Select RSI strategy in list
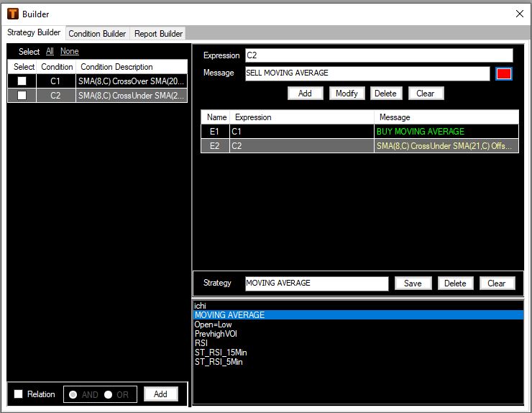 358,343
